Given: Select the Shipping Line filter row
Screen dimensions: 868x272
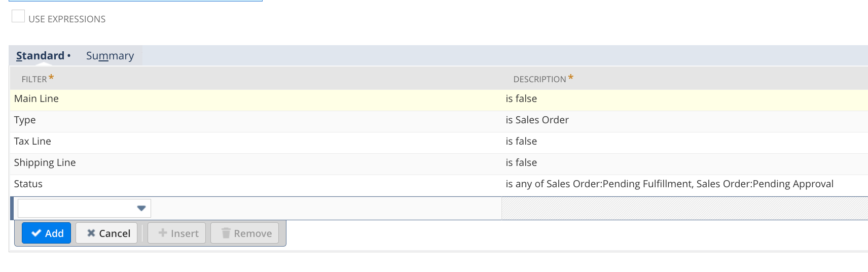Looking at the screenshot, I should click(x=45, y=163).
